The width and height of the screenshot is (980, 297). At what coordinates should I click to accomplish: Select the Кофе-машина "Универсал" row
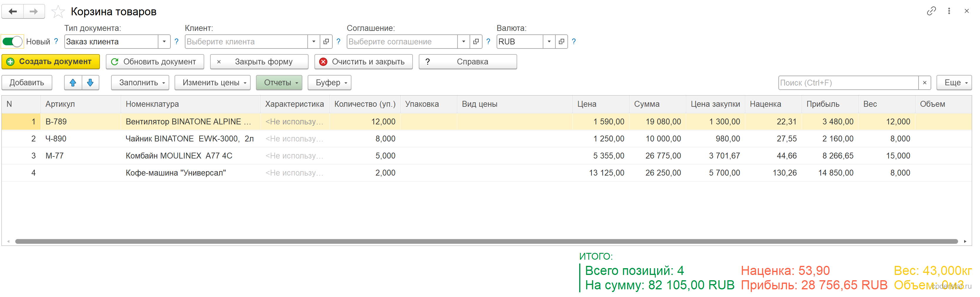pos(487,173)
